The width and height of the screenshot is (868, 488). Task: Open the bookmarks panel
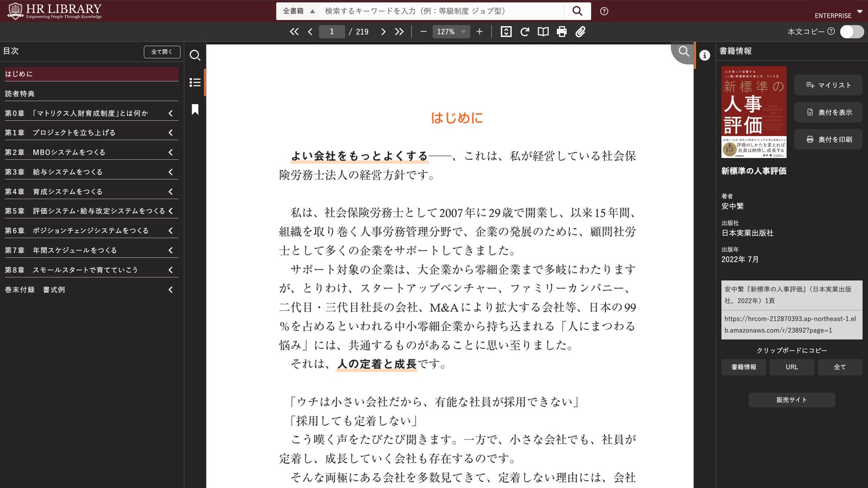(x=195, y=109)
